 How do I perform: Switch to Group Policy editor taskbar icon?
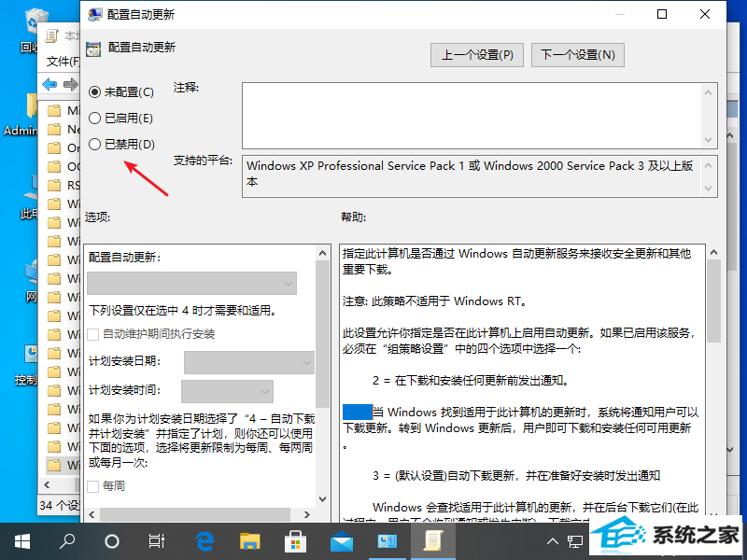coord(432,541)
